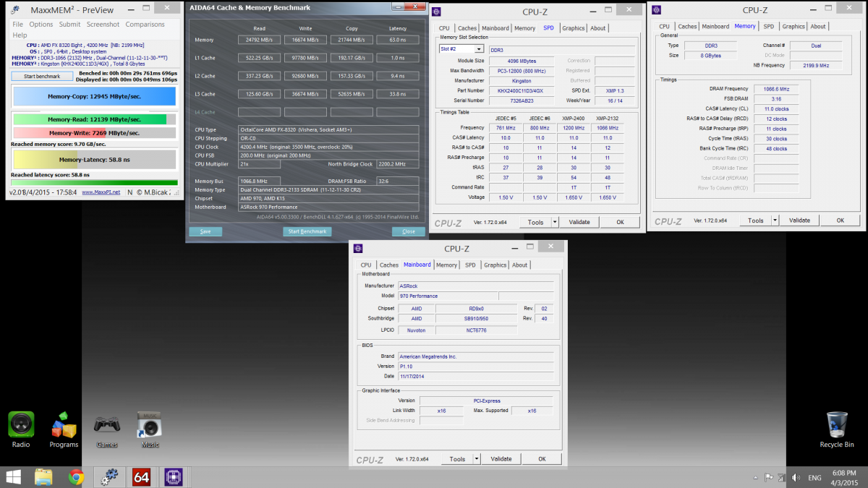Click the CPU-Z Memory window title icon

coord(657,9)
